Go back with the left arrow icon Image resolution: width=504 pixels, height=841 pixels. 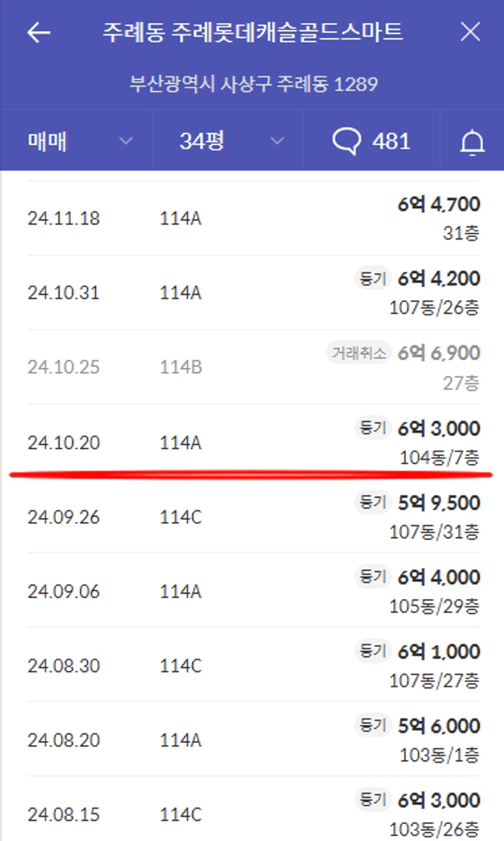click(x=38, y=33)
